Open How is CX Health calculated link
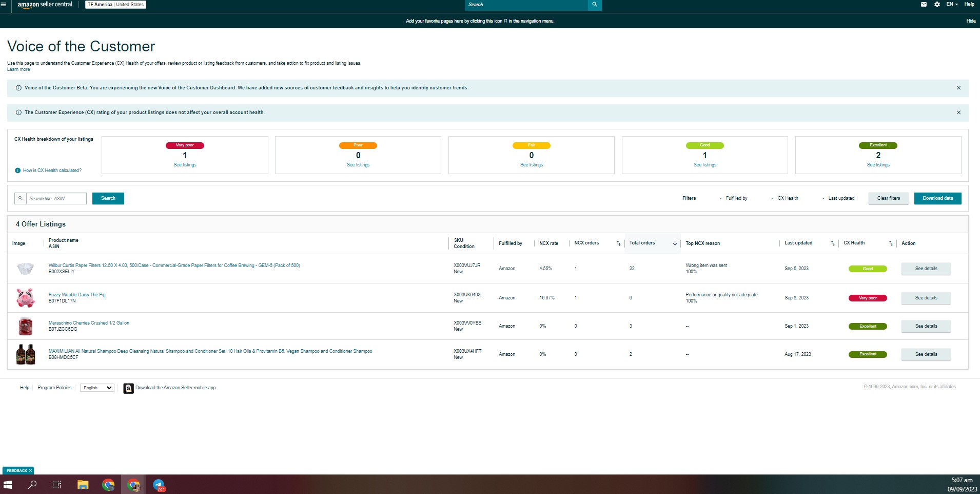Viewport: 980px width, 494px height. [x=52, y=170]
